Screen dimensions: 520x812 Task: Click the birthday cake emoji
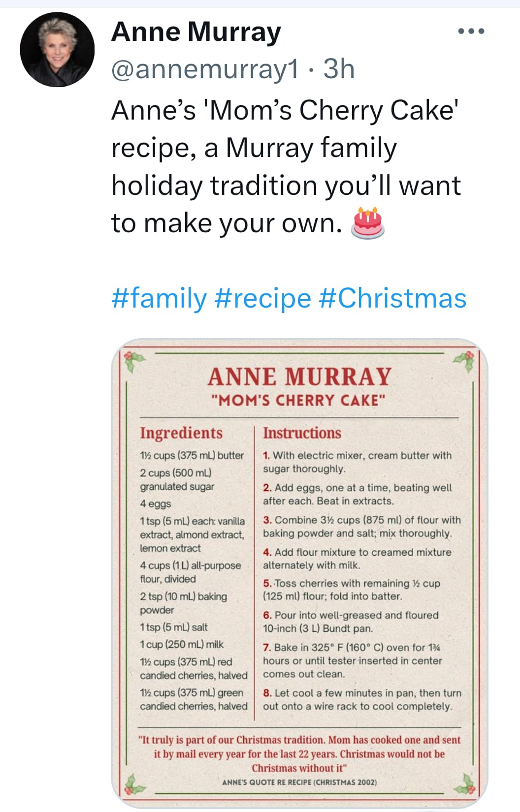367,223
